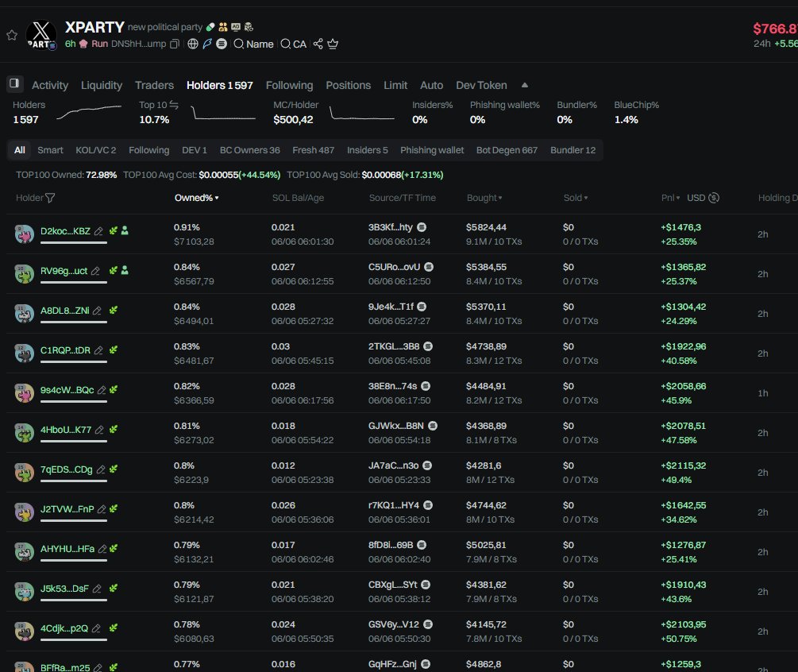Filter holders by Bot Degen 667
This screenshot has width=798, height=672.
tap(507, 150)
